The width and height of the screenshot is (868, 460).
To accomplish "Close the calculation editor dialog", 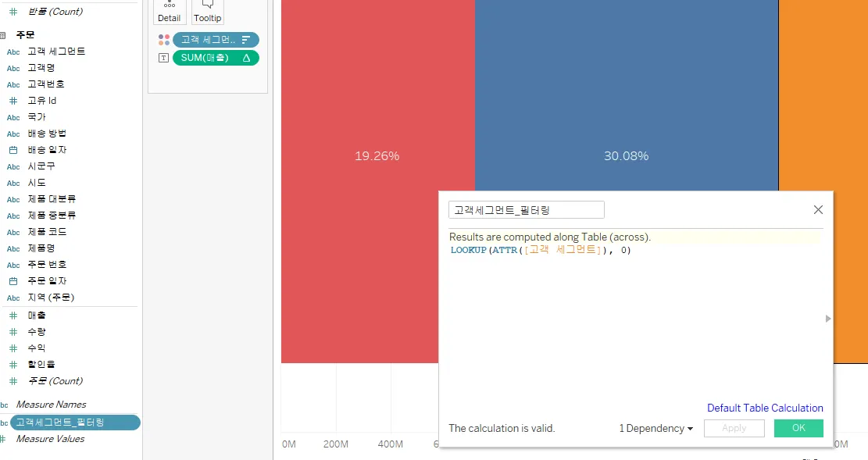I will (x=818, y=210).
